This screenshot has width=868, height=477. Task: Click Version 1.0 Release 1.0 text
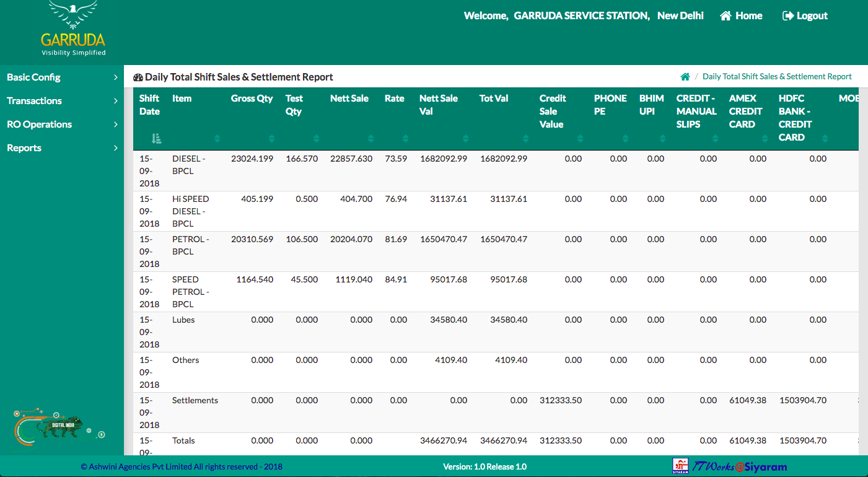(485, 466)
